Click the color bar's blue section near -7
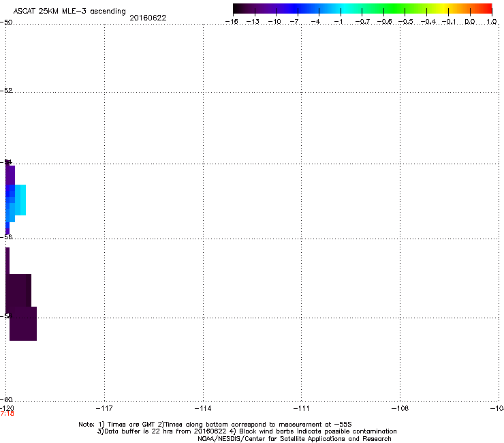 [298, 8]
